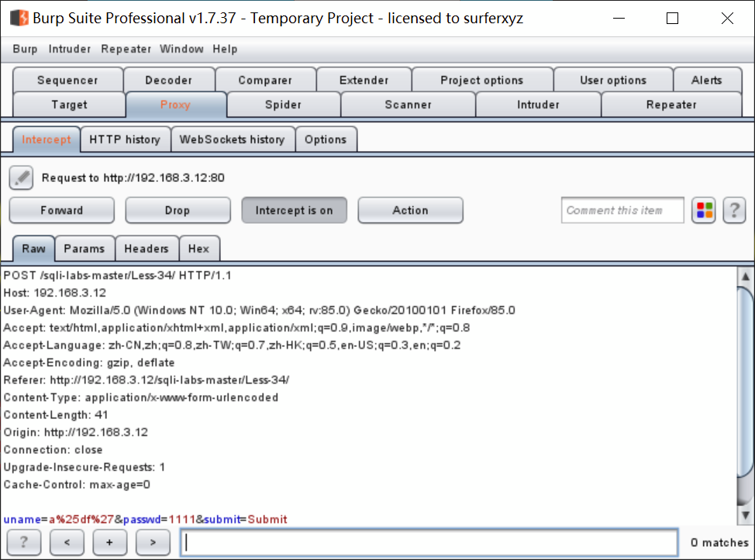
Task: Click the Accept-Encoding header line
Action: pos(89,362)
